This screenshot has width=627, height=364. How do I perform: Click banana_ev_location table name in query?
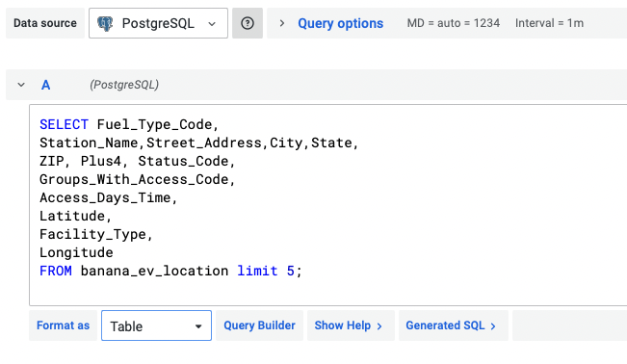[154, 271]
